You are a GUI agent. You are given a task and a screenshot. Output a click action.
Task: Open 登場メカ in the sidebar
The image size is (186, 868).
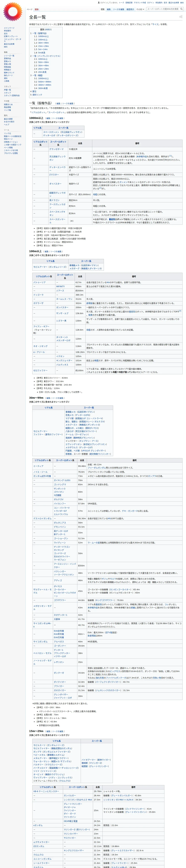point(7,61)
